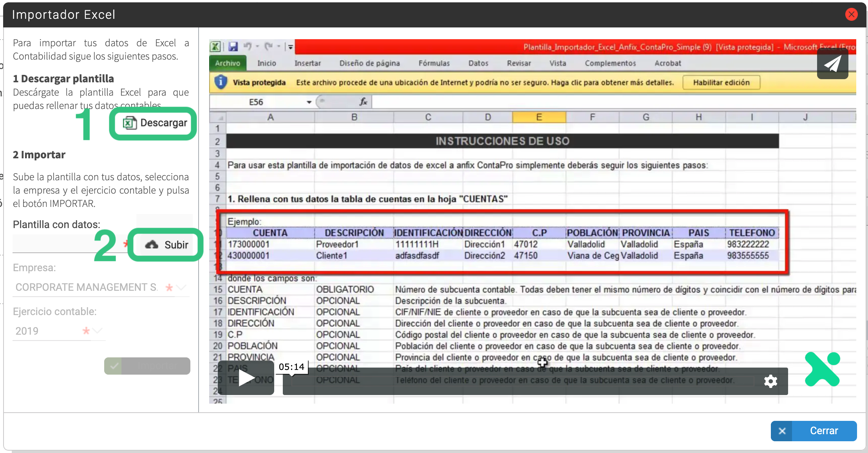Open the Excel name box dropdown arrow
The image size is (868, 453).
(x=309, y=102)
